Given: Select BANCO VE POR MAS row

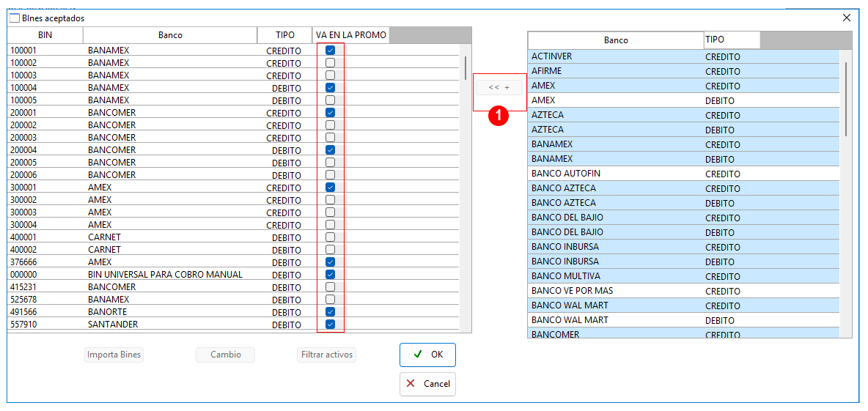Looking at the screenshot, I should [684, 290].
